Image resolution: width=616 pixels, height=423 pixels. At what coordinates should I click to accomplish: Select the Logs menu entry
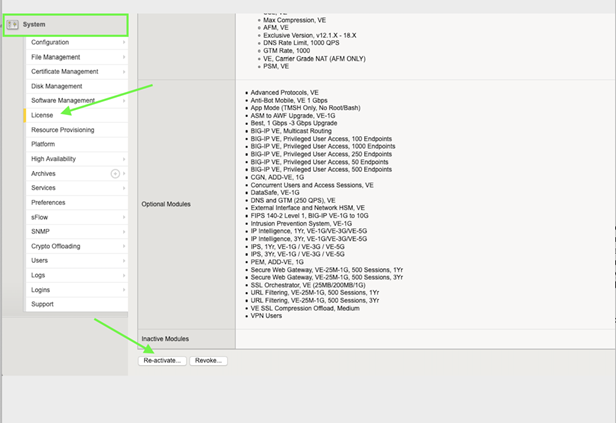coord(77,275)
